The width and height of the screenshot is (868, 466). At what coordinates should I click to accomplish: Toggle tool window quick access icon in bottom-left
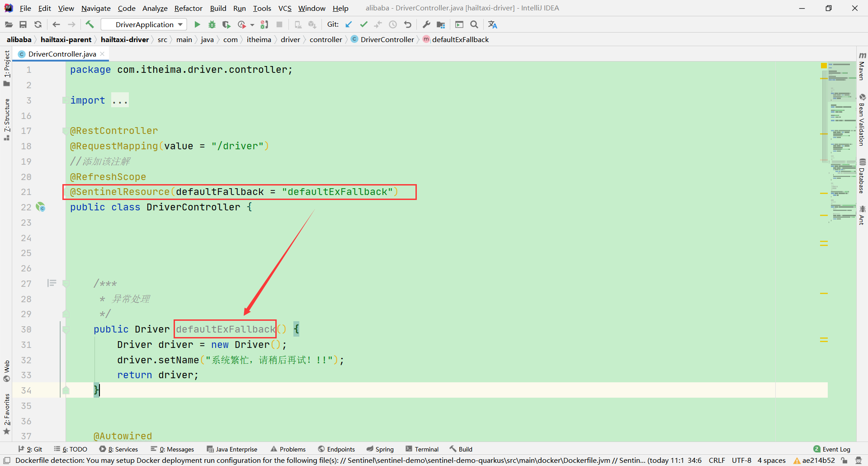(x=7, y=461)
